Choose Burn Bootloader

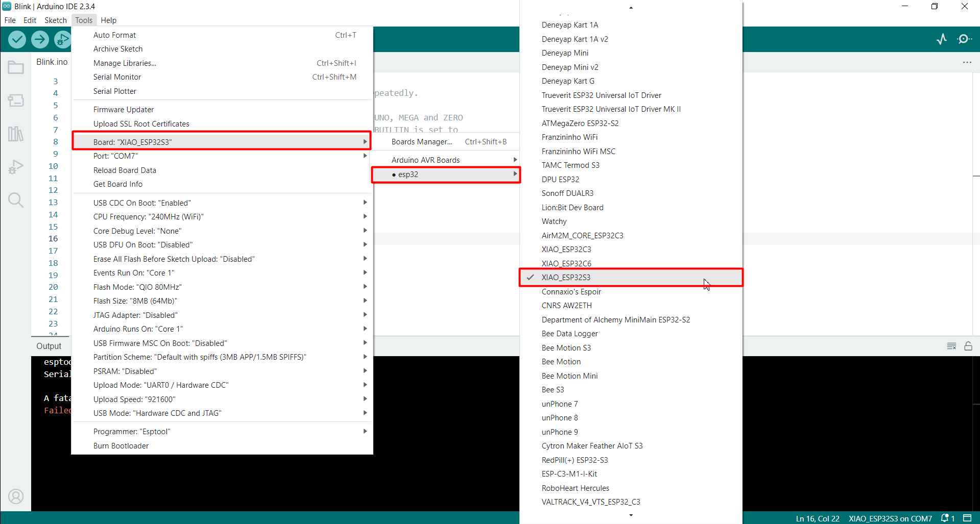click(222, 446)
